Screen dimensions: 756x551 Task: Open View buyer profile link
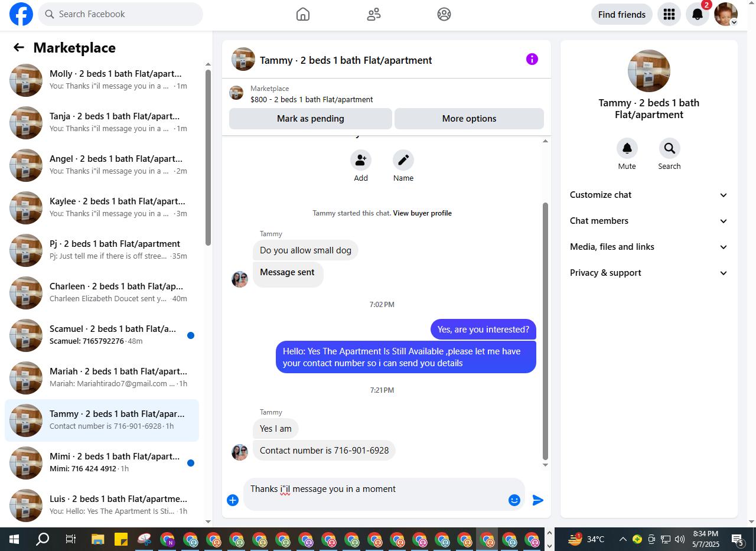click(x=422, y=213)
